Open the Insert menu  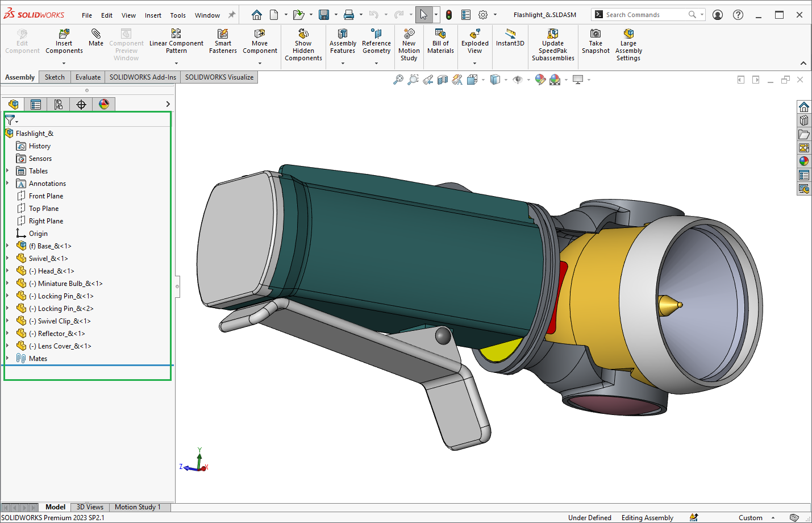(x=153, y=15)
